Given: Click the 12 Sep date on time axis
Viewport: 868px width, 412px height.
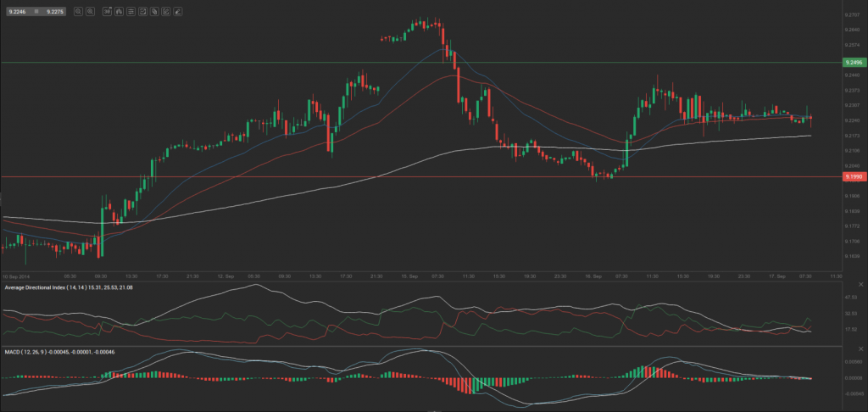Looking at the screenshot, I should coord(225,276).
